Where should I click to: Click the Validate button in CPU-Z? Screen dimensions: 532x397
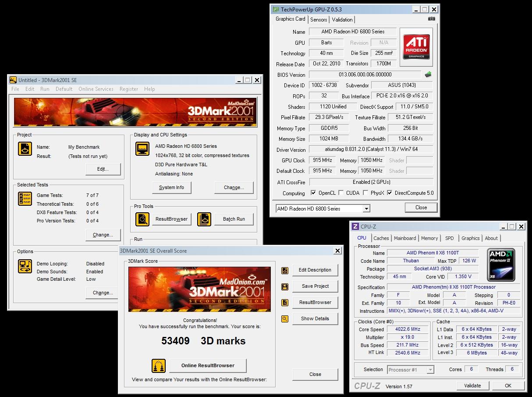click(x=473, y=386)
